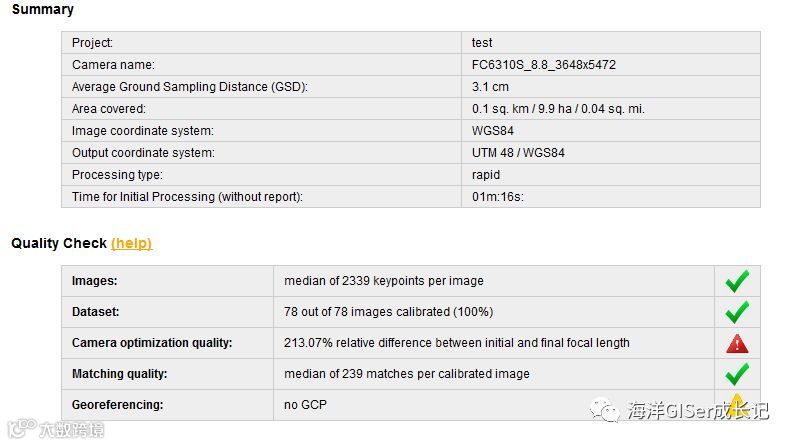Click the Area covered value cell
The height and width of the screenshot is (445, 795).
coord(558,109)
